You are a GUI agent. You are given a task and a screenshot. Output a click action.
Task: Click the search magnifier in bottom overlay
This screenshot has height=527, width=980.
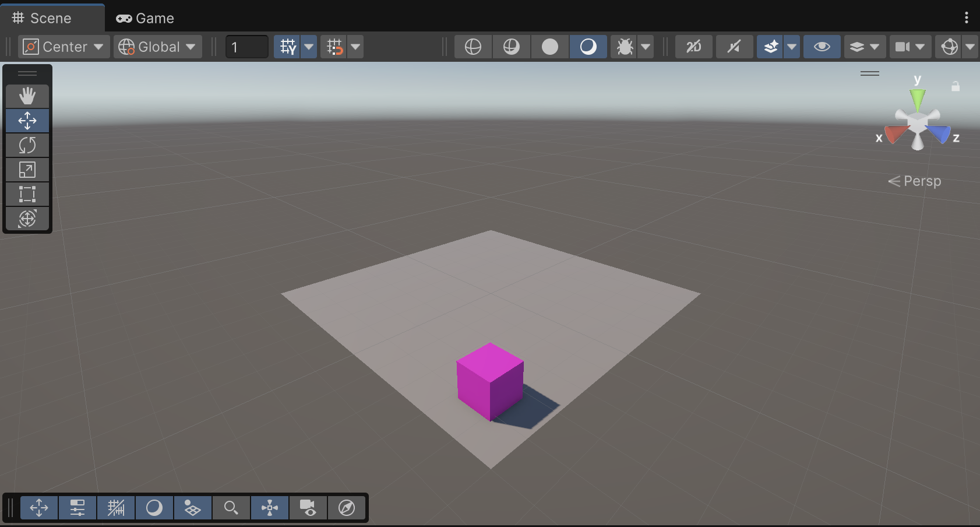(231, 508)
